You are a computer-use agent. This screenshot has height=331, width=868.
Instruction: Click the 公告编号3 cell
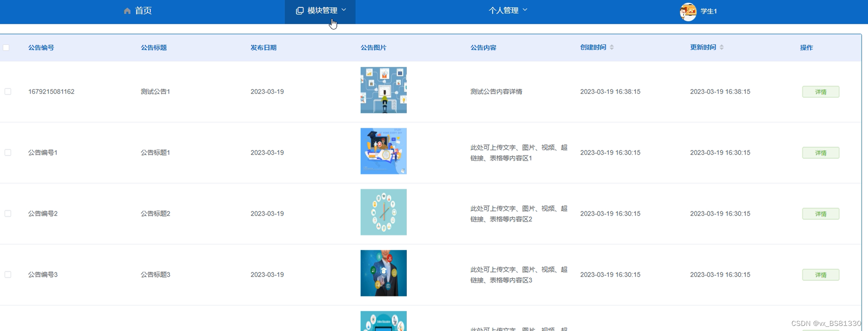(x=43, y=274)
